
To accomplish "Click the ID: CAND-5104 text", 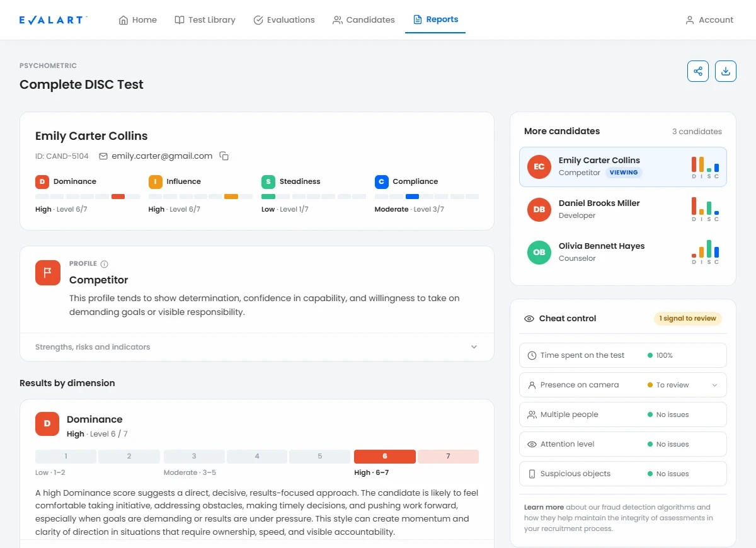I will (x=62, y=156).
